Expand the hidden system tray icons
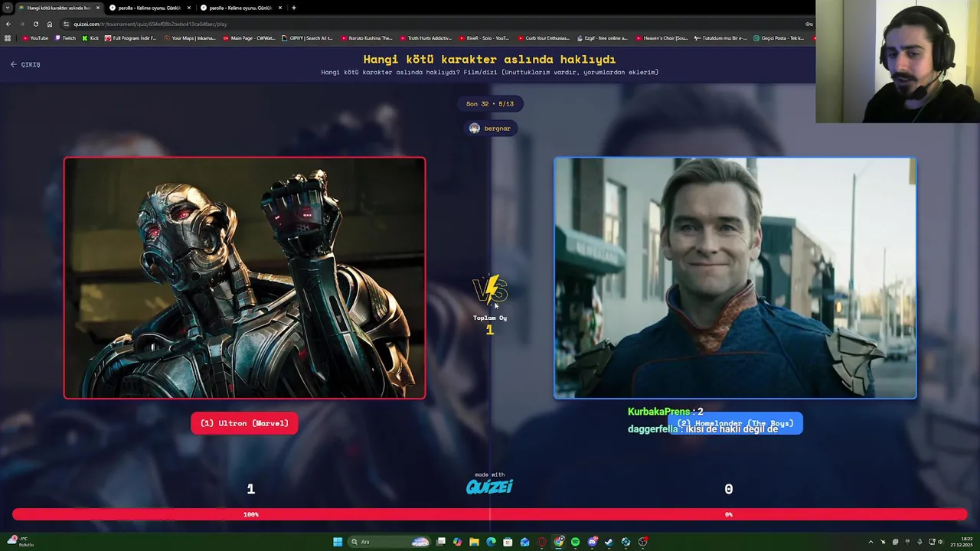980x551 pixels. [x=871, y=542]
